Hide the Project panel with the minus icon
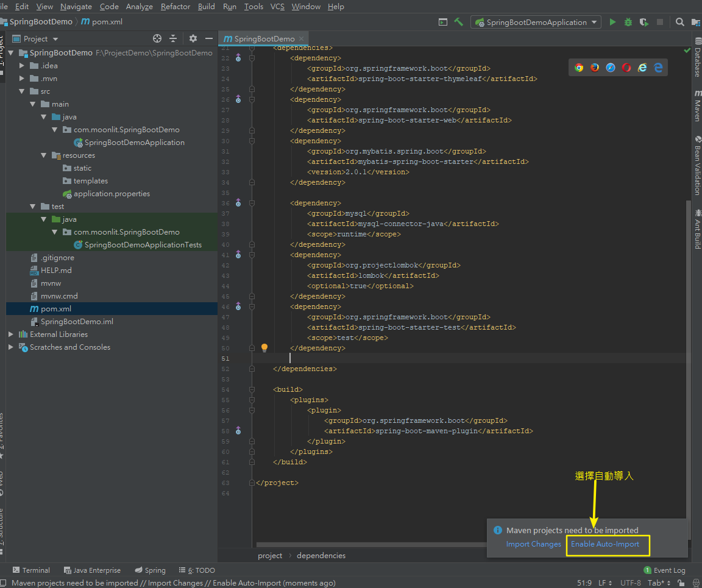Viewport: 702px width, 588px height. tap(208, 38)
